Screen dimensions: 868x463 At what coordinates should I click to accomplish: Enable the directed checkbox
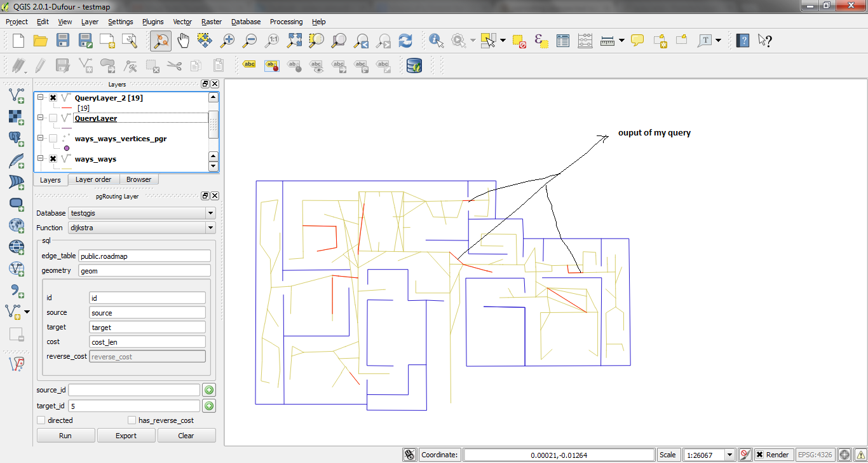41,420
